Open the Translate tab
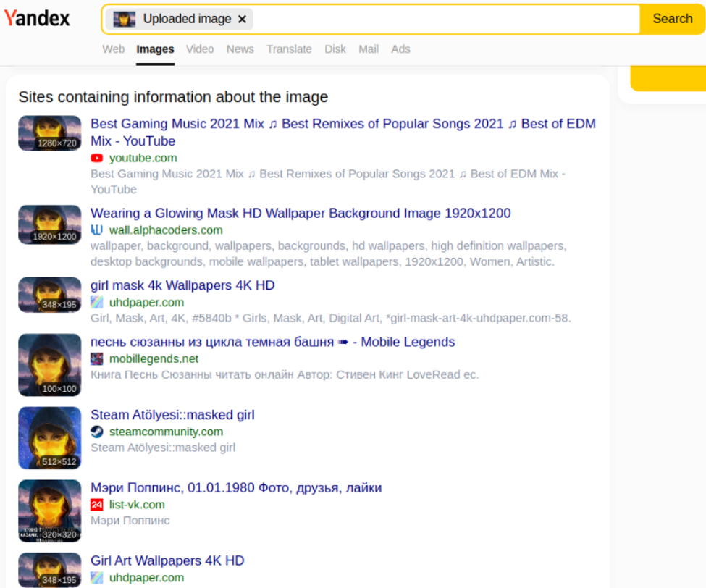Viewport: 706px width, 588px height. pyautogui.click(x=289, y=49)
